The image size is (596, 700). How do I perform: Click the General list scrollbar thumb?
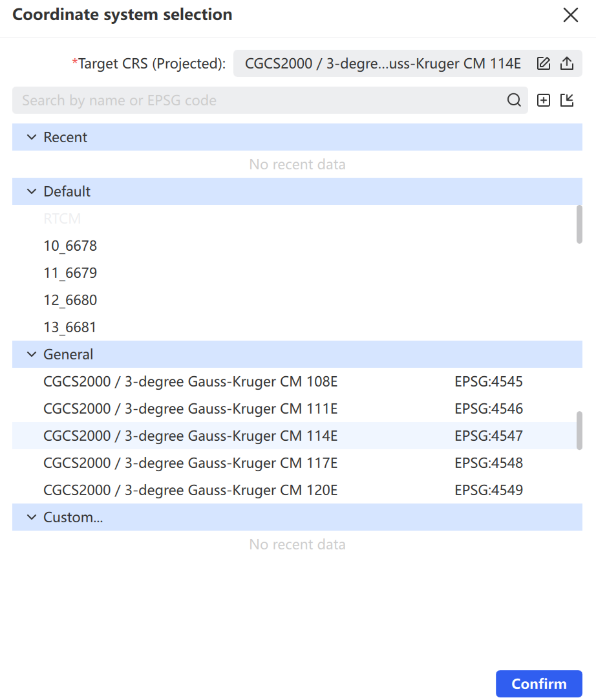tap(579, 430)
